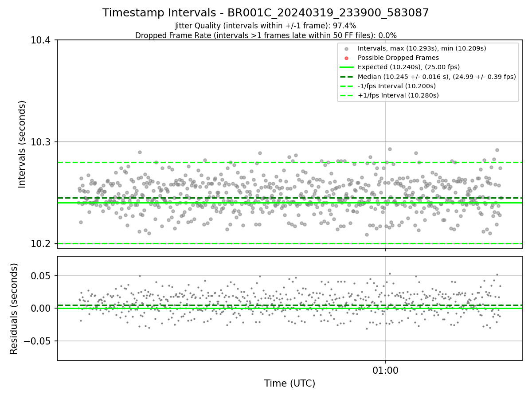Click the plot title "Timestamp Intervals - BR001C_20240319_233900_583087"

pos(266,13)
